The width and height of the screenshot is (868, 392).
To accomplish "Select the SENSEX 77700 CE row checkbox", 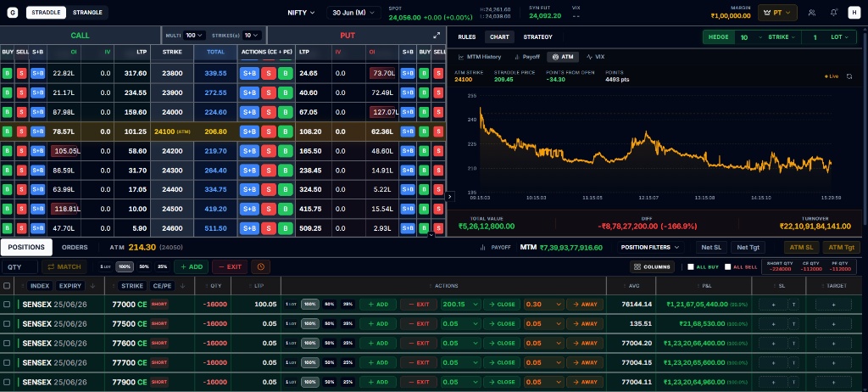I will tap(7, 362).
